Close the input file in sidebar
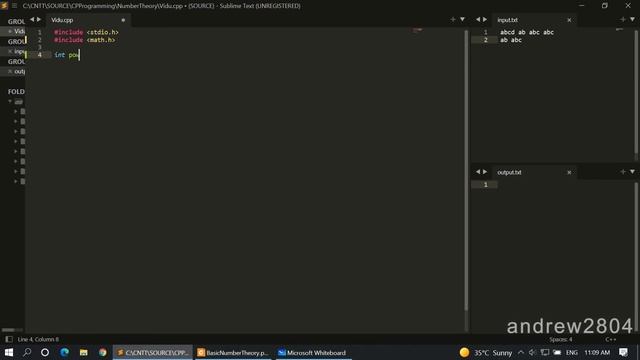The height and width of the screenshot is (360, 640). pos(10,51)
